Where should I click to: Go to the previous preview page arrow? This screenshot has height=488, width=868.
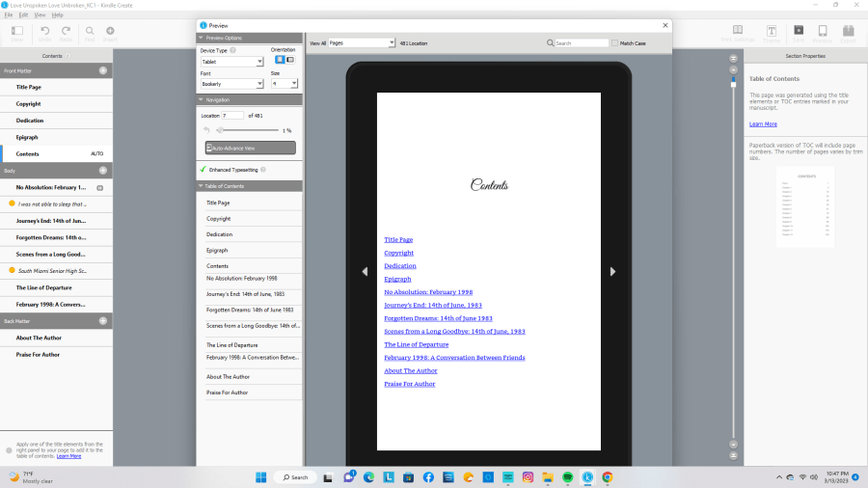365,272
